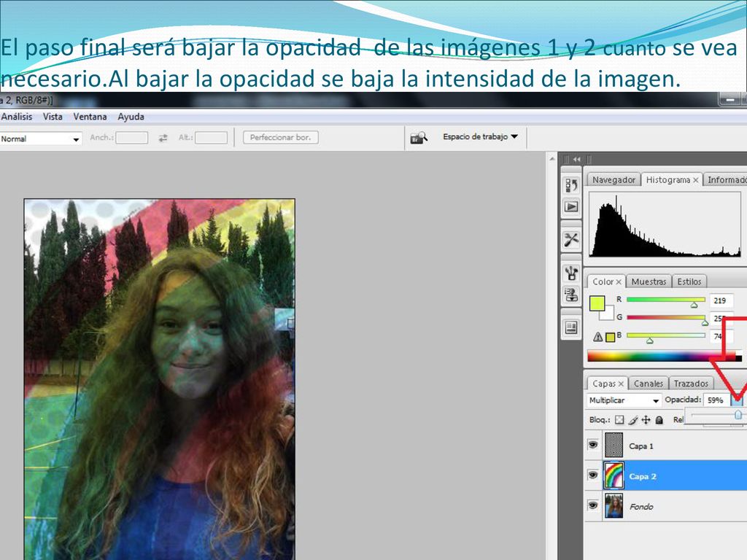
Task: Select the Histograma tab
Action: tap(667, 180)
